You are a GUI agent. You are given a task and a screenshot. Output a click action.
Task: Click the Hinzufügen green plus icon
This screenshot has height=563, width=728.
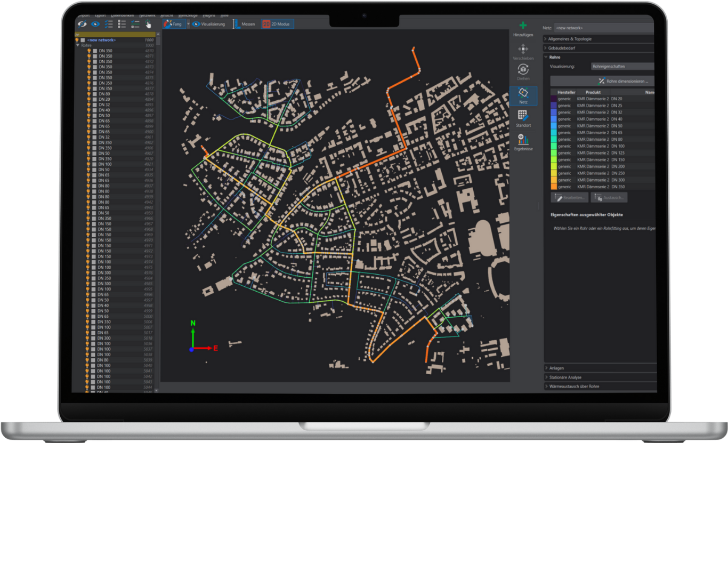523,26
